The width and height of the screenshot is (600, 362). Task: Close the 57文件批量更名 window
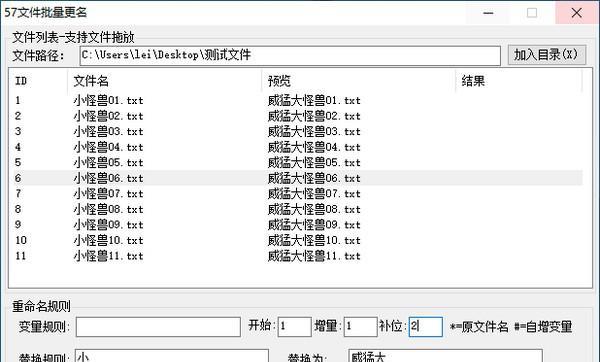pos(577,13)
